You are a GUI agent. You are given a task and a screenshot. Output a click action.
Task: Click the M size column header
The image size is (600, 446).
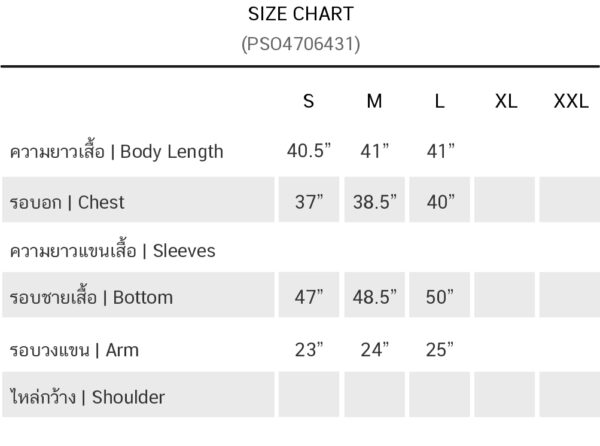374,101
